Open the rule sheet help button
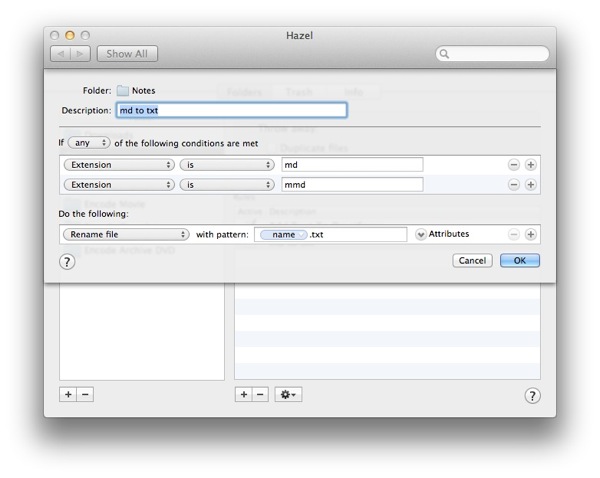The width and height of the screenshot is (600, 478). (x=67, y=262)
